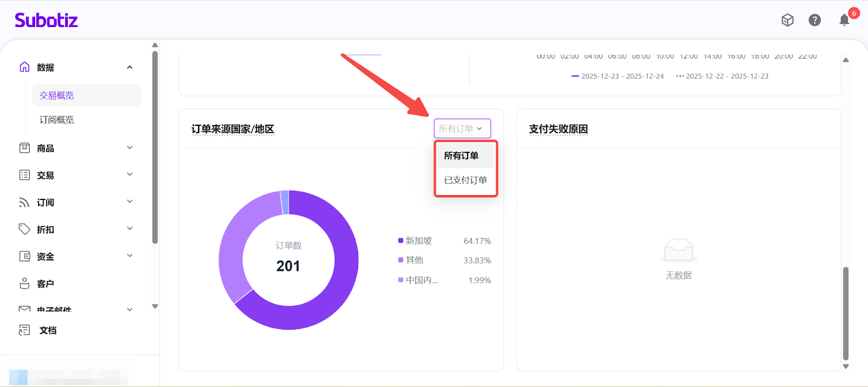Click the help question mark icon
This screenshot has height=387, width=868.
(814, 21)
